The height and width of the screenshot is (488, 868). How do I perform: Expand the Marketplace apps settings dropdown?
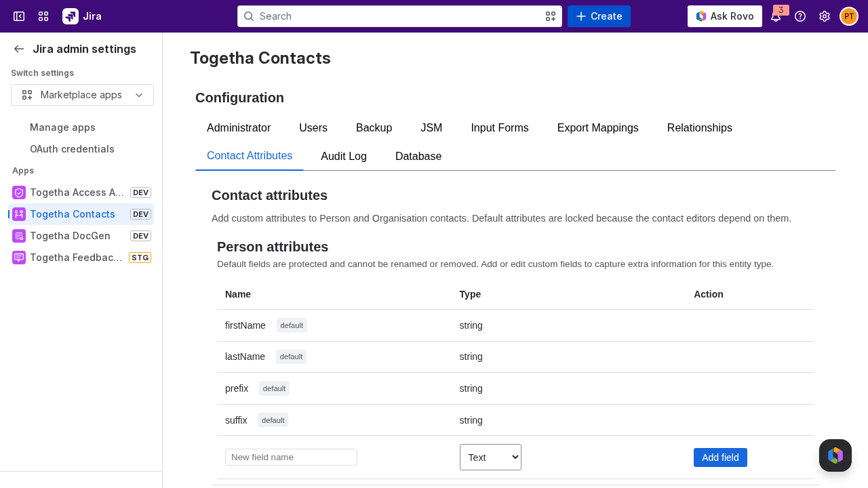[x=82, y=95]
